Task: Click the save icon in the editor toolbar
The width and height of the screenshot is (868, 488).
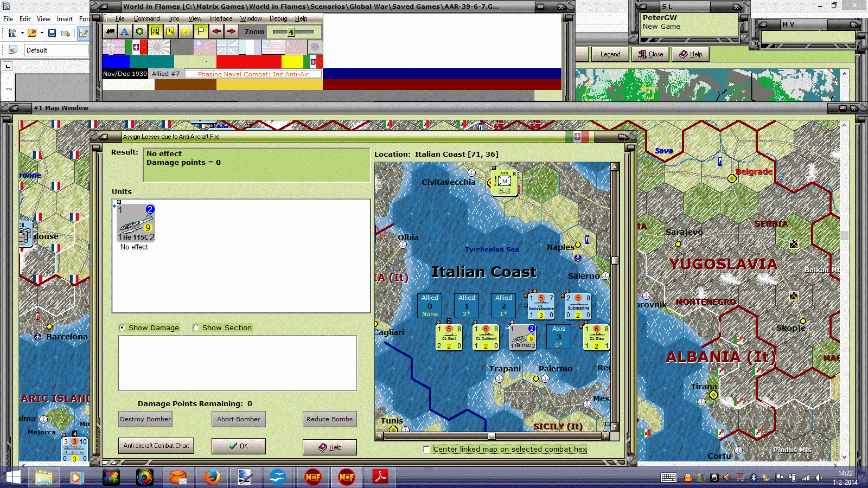Action: 52,33
